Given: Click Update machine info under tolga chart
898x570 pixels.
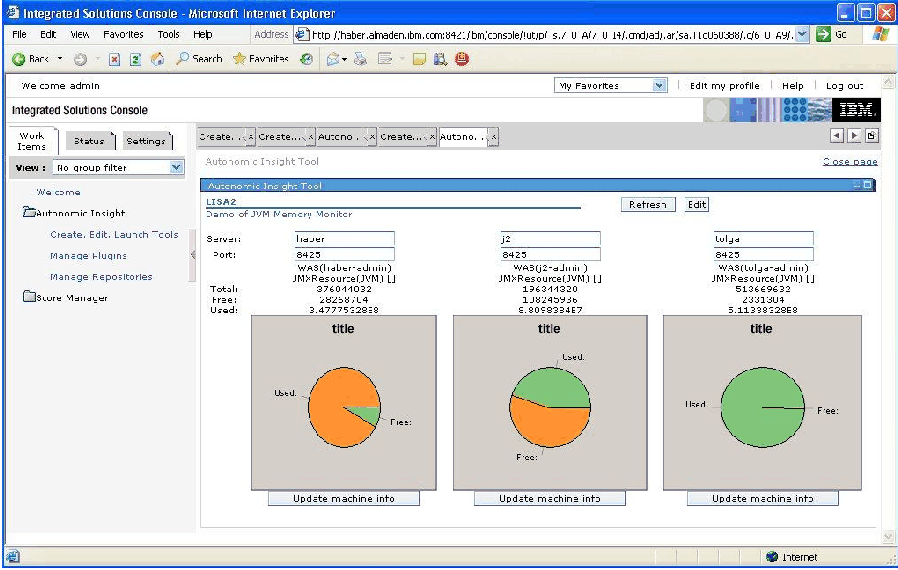Looking at the screenshot, I should (762, 498).
